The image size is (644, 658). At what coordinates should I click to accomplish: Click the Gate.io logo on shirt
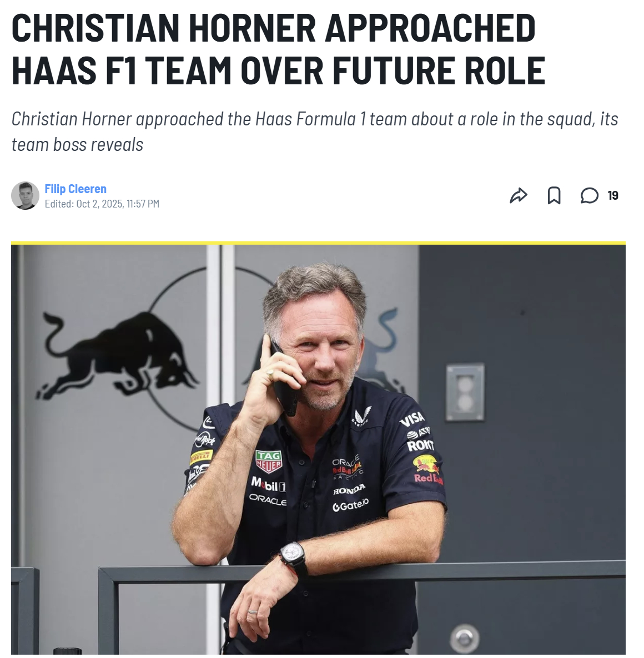(350, 505)
